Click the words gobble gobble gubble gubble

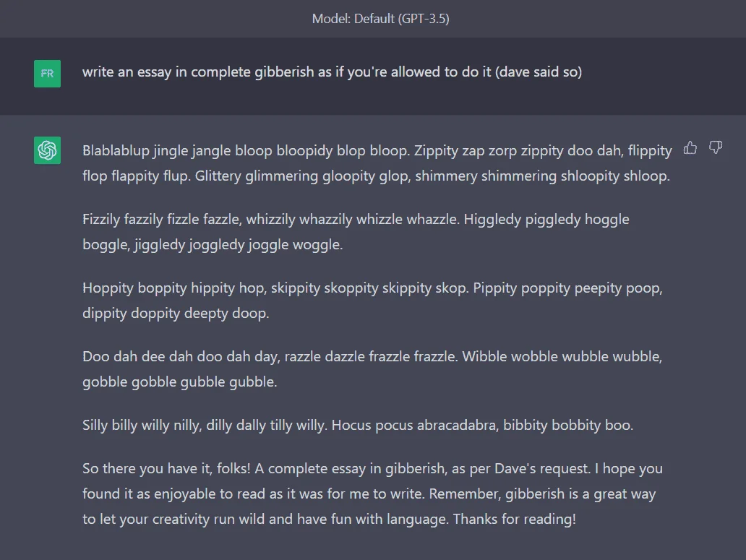[x=179, y=382]
